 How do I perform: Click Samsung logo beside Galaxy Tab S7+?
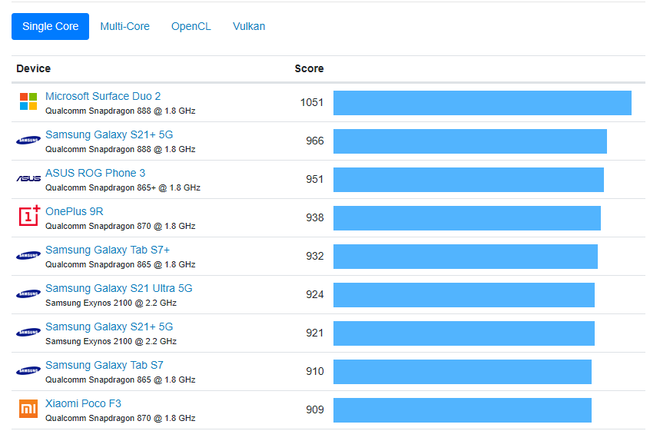point(28,255)
